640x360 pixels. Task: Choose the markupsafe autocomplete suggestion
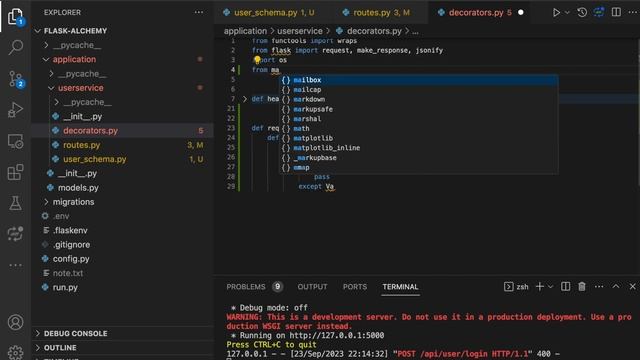pos(419,109)
